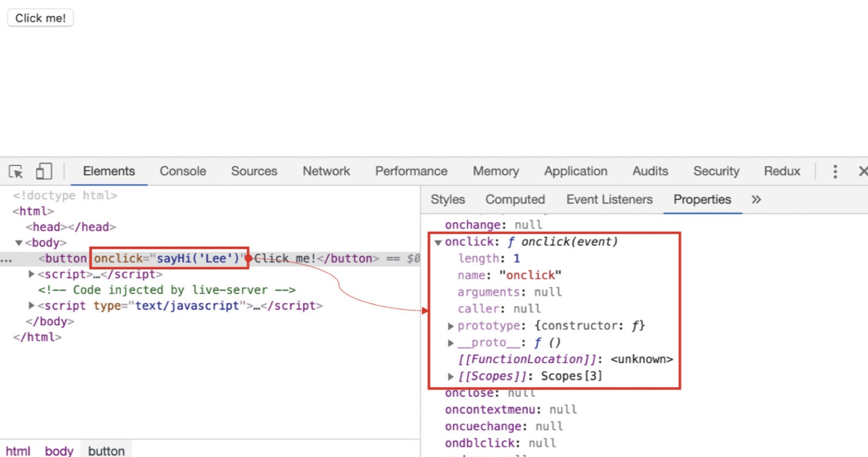Image resolution: width=868 pixels, height=457 pixels.
Task: Expand the __proto__ property
Action: 451,343
